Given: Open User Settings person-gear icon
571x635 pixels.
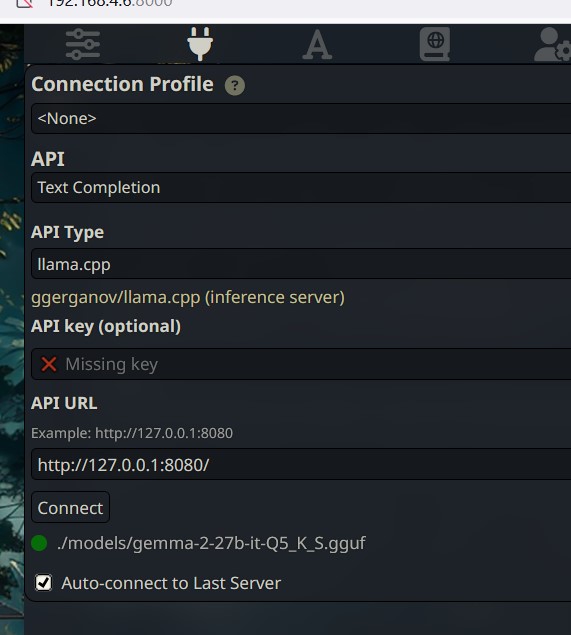Looking at the screenshot, I should (552, 44).
